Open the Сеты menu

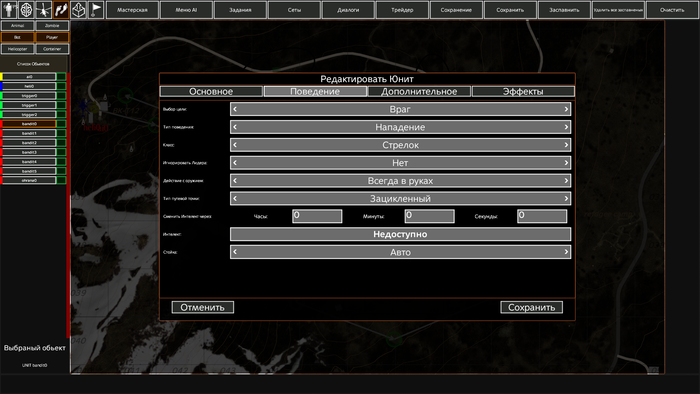click(294, 10)
